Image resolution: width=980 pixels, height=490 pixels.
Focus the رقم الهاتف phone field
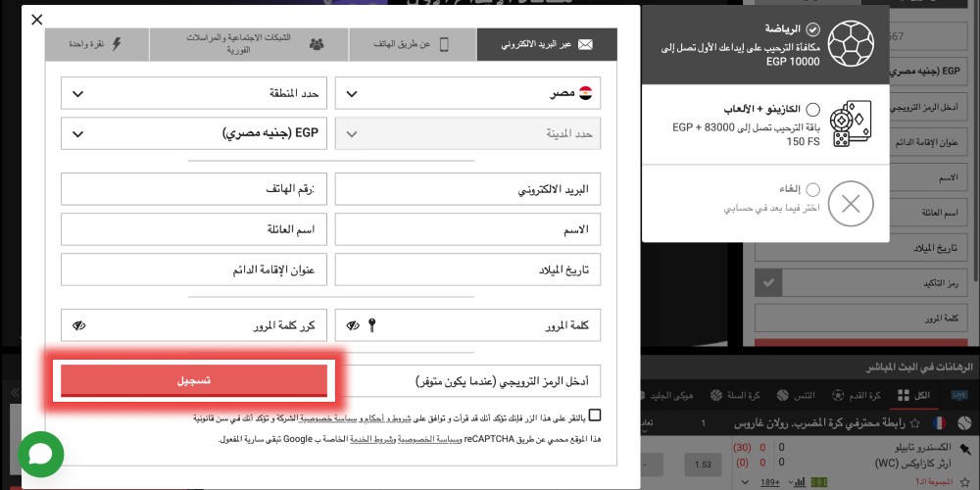coord(194,189)
